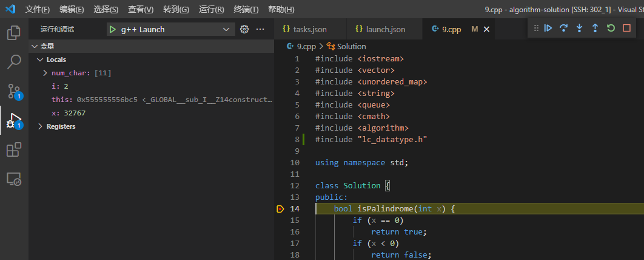Click the #include <unordered_map> line
This screenshot has height=260, width=644.
(x=371, y=82)
